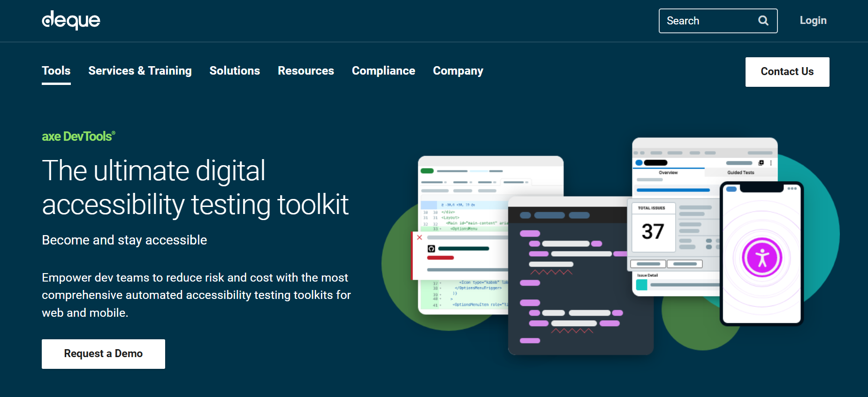This screenshot has width=868, height=397.
Task: Click the phone mockup illustration
Action: point(761,253)
